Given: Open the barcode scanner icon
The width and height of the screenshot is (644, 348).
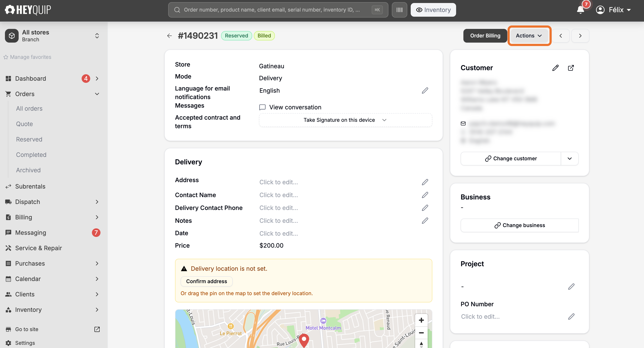Looking at the screenshot, I should tap(399, 10).
